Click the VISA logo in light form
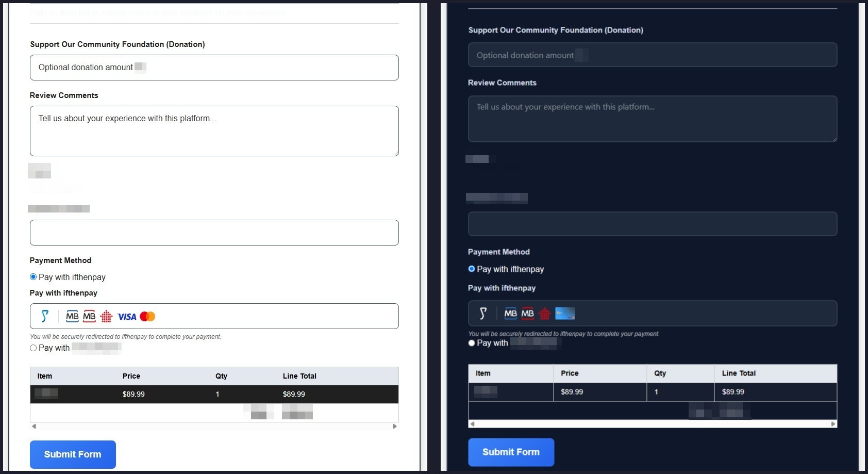Viewport: 868px width, 474px height. tap(127, 317)
